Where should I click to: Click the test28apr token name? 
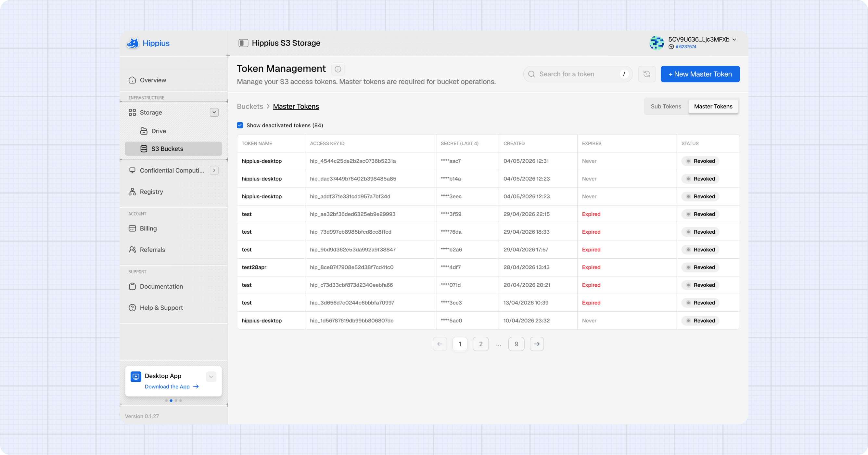click(x=254, y=267)
